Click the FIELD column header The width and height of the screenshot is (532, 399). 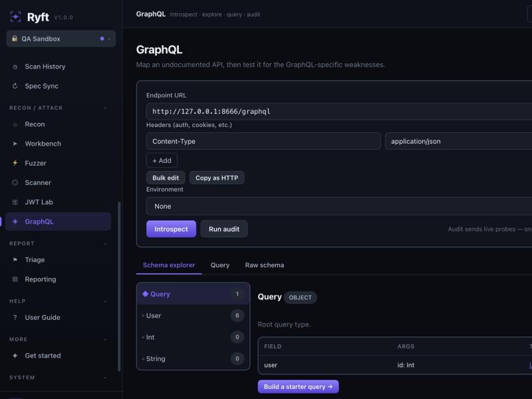point(273,346)
